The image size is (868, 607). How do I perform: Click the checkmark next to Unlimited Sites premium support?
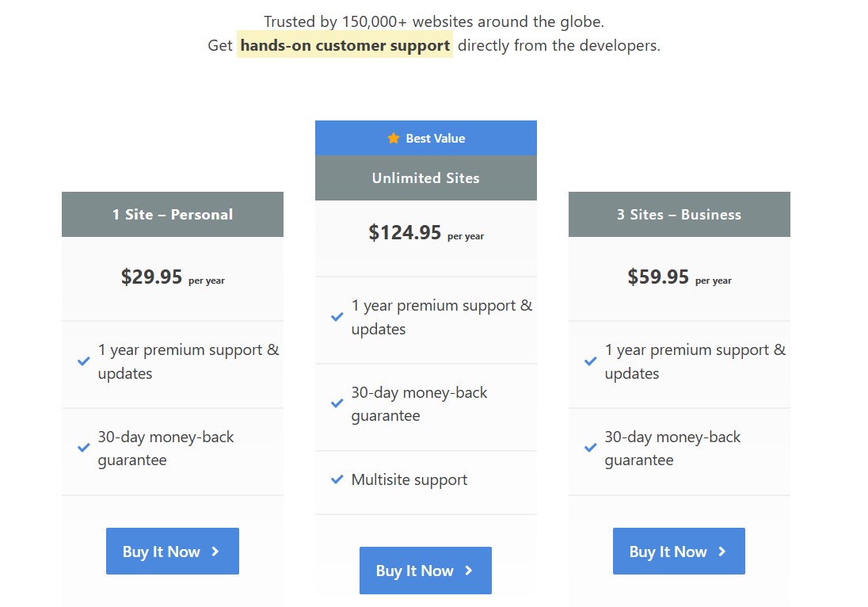336,316
